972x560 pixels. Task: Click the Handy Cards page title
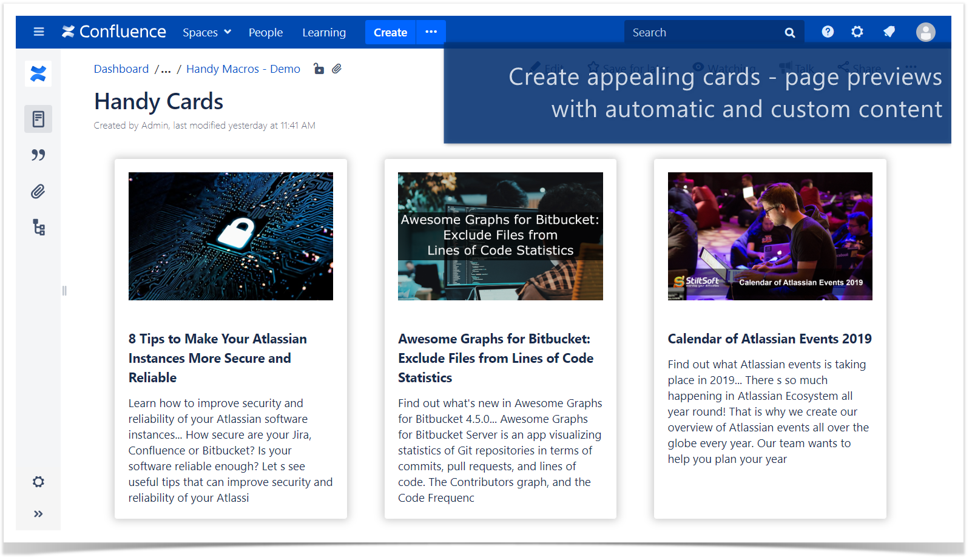tap(159, 101)
